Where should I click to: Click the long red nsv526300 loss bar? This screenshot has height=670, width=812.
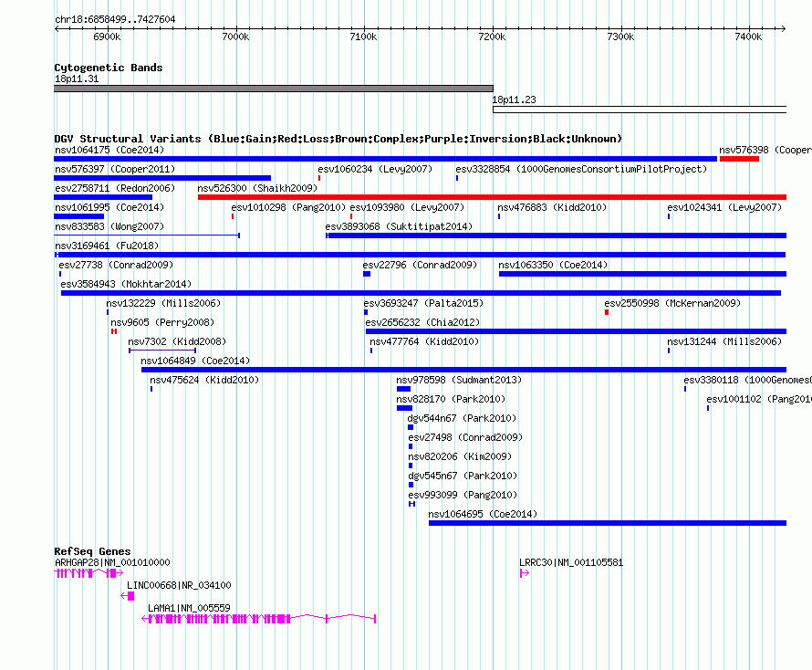pyautogui.click(x=492, y=197)
